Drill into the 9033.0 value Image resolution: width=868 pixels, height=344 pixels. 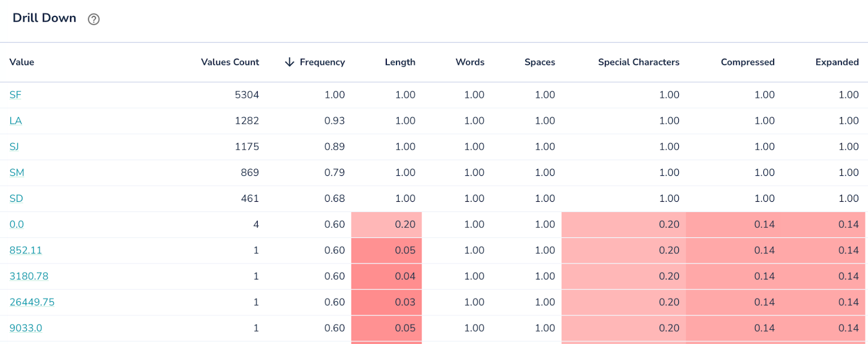[25, 328]
